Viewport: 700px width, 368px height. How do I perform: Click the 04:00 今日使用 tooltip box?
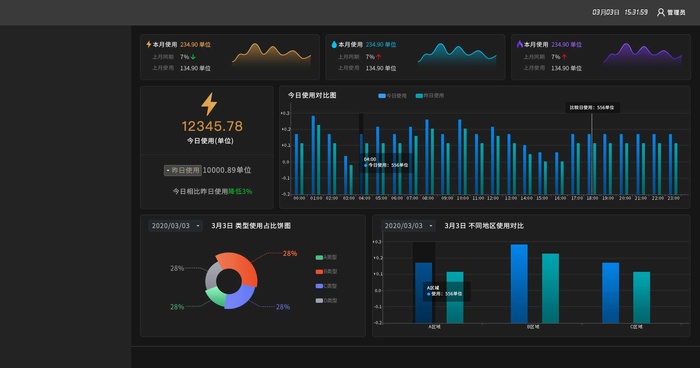pyautogui.click(x=386, y=162)
